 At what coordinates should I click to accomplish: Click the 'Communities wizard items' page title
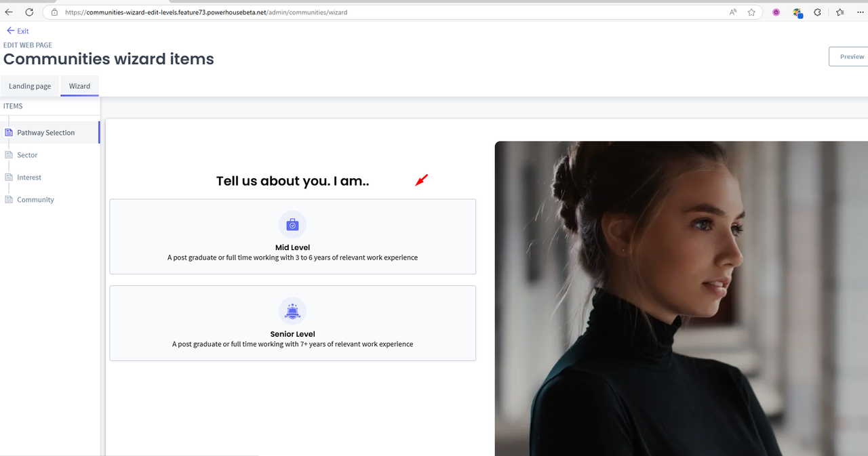coord(108,59)
